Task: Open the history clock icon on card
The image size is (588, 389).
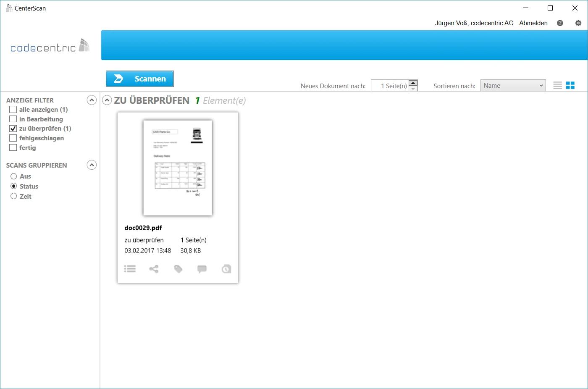Action: pos(226,269)
